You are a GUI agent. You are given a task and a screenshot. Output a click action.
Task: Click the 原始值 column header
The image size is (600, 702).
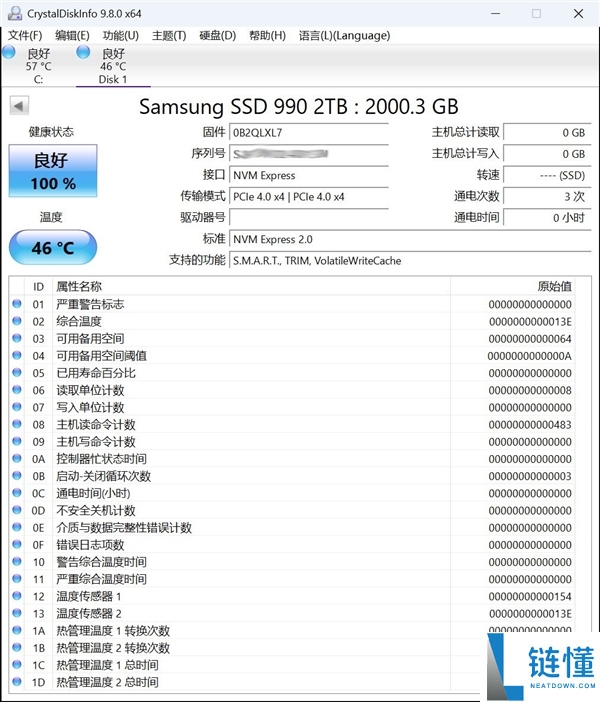click(512, 287)
